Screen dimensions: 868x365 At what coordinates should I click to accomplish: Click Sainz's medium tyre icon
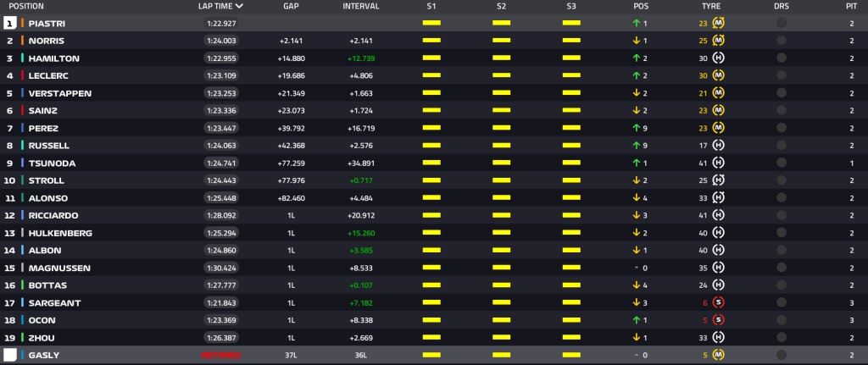tap(719, 111)
